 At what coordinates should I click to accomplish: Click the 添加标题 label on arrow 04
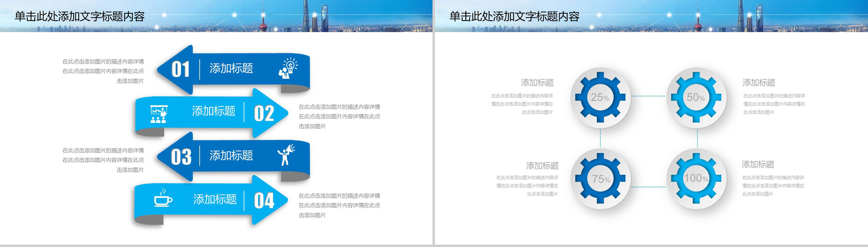pyautogui.click(x=215, y=200)
